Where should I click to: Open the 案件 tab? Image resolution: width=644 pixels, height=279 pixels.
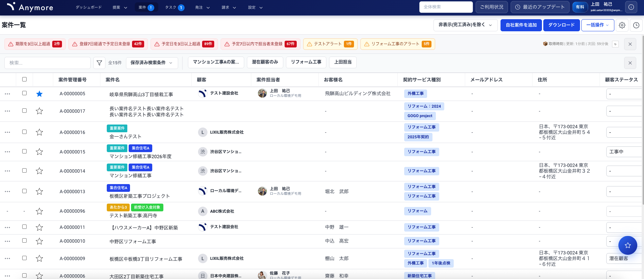click(x=146, y=7)
